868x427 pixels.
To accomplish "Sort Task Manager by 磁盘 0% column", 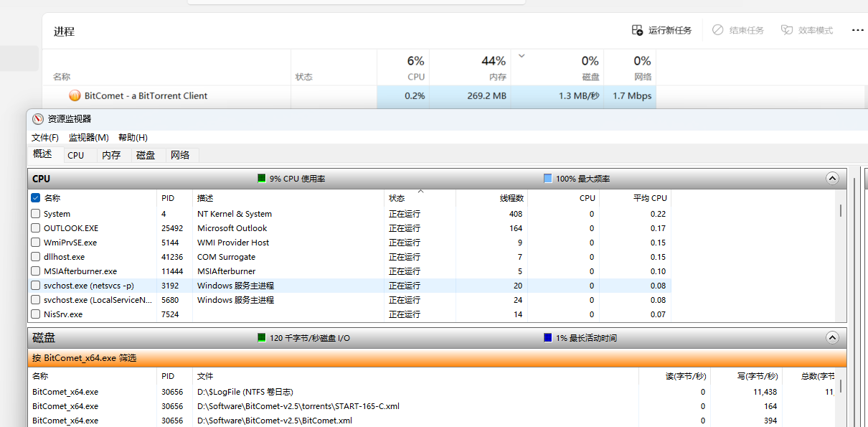I will click(557, 67).
